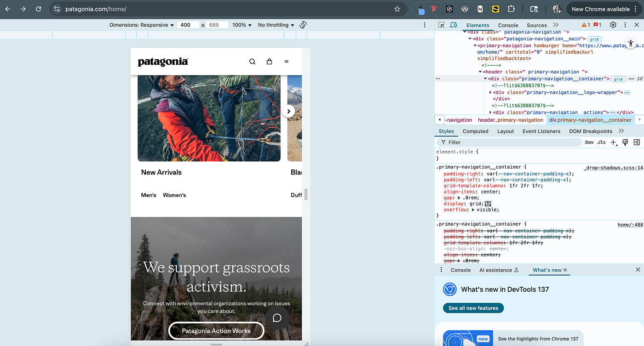Click Patagonia Action Works button
The image size is (644, 346).
[216, 331]
